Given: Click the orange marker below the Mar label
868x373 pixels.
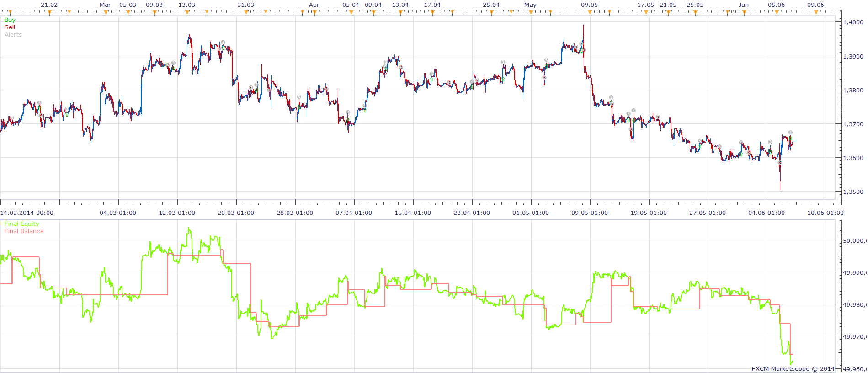Looking at the screenshot, I should [x=106, y=12].
